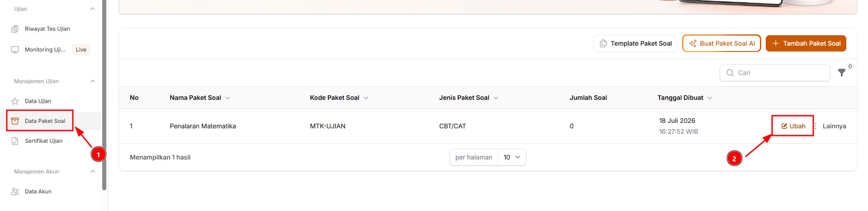Image resolution: width=868 pixels, height=211 pixels.
Task: Click the Monitoring Ujian monitor icon
Action: [15, 50]
